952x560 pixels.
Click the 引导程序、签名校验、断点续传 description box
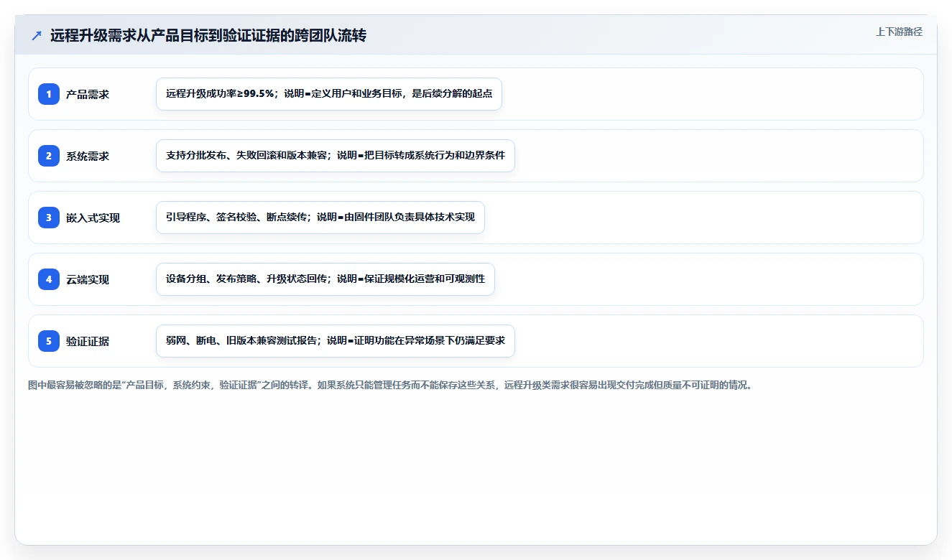(320, 218)
